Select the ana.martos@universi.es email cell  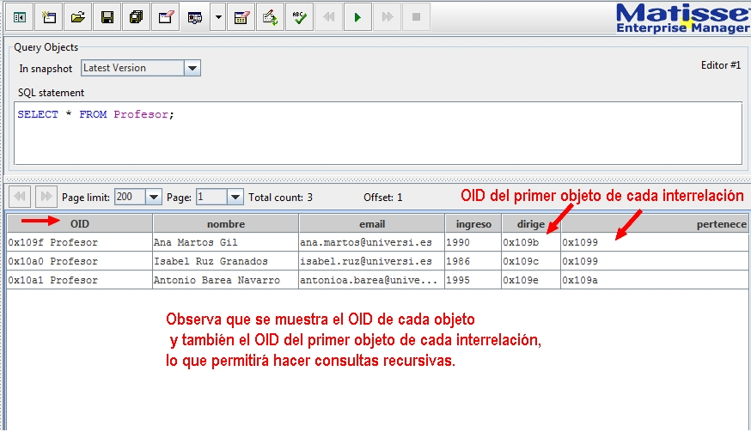pos(372,242)
